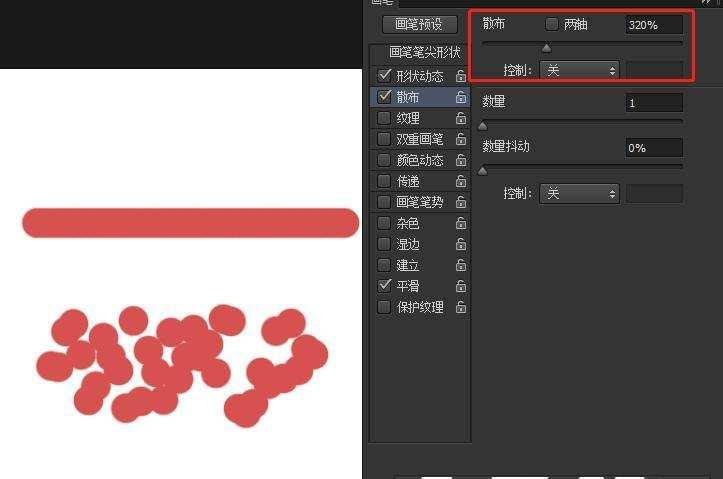Open the 控制 dropdown under 数量抖动

579,194
